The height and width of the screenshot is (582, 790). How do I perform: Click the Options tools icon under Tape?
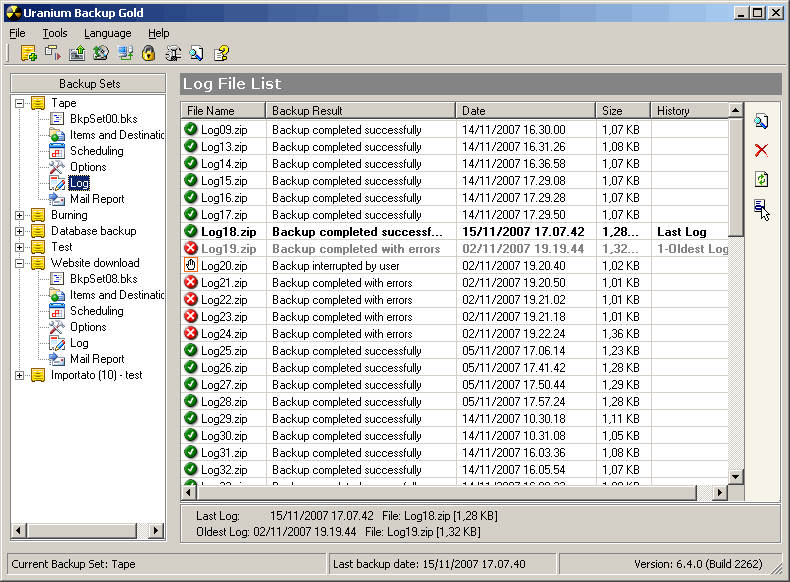(x=57, y=167)
